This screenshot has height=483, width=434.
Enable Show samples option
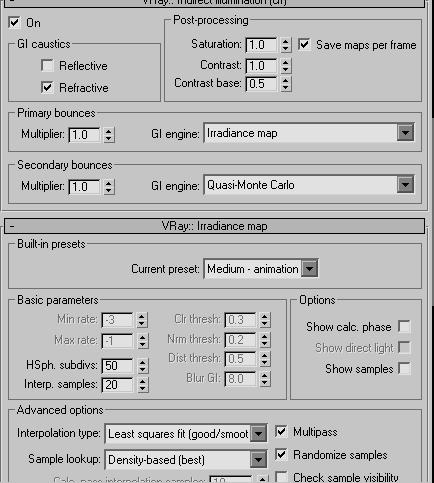pyautogui.click(x=404, y=369)
